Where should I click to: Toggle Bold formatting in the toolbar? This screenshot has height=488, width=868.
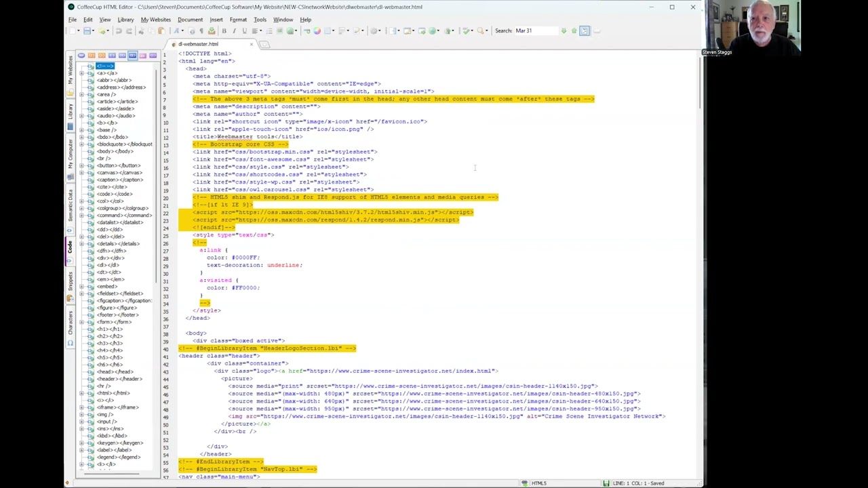[x=224, y=30]
